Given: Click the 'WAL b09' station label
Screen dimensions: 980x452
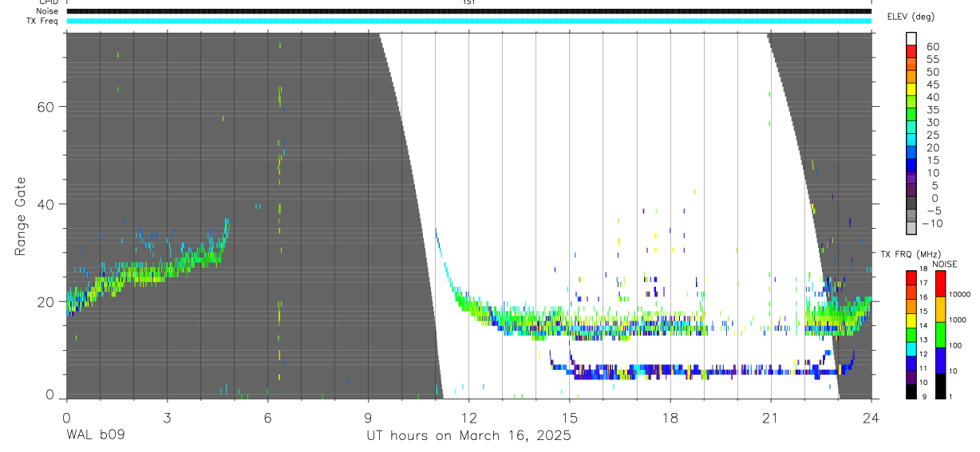Looking at the screenshot, I should (95, 436).
